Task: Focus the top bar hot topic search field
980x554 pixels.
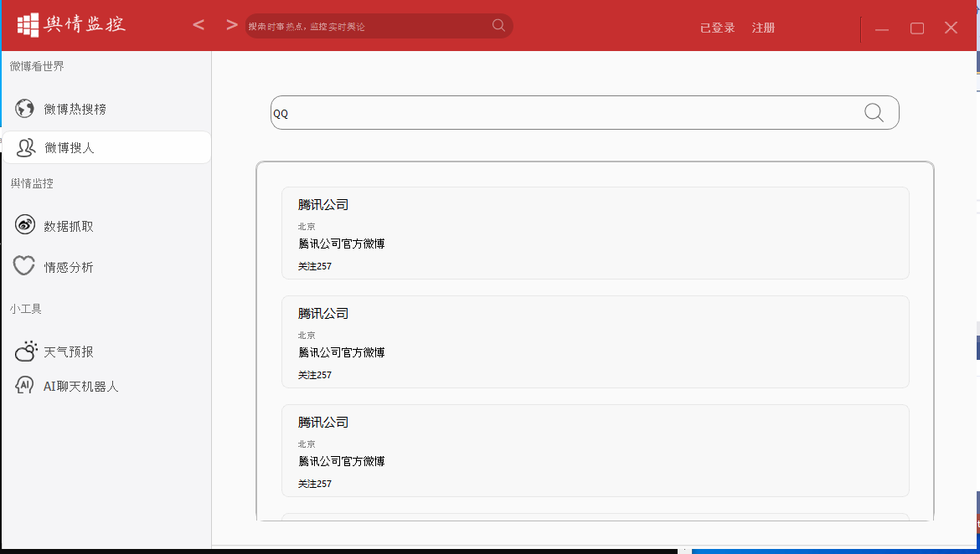Action: click(379, 26)
